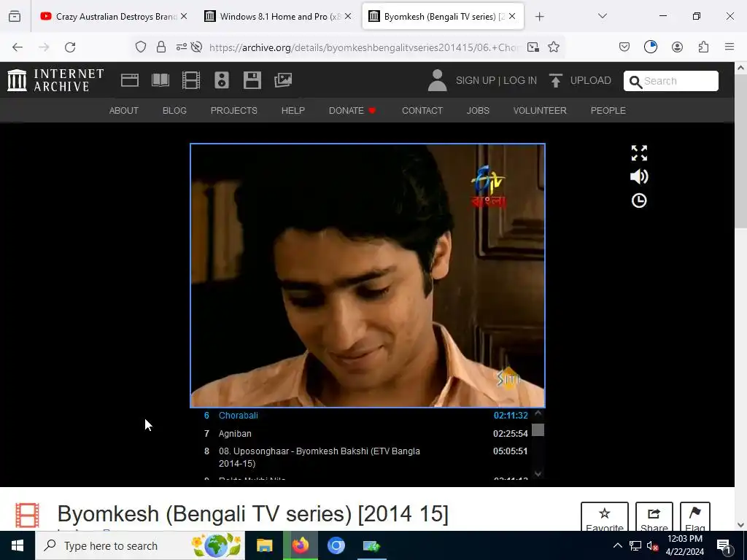Image resolution: width=747 pixels, height=560 pixels.
Task: Click the user avatar icon
Action: [x=437, y=80]
